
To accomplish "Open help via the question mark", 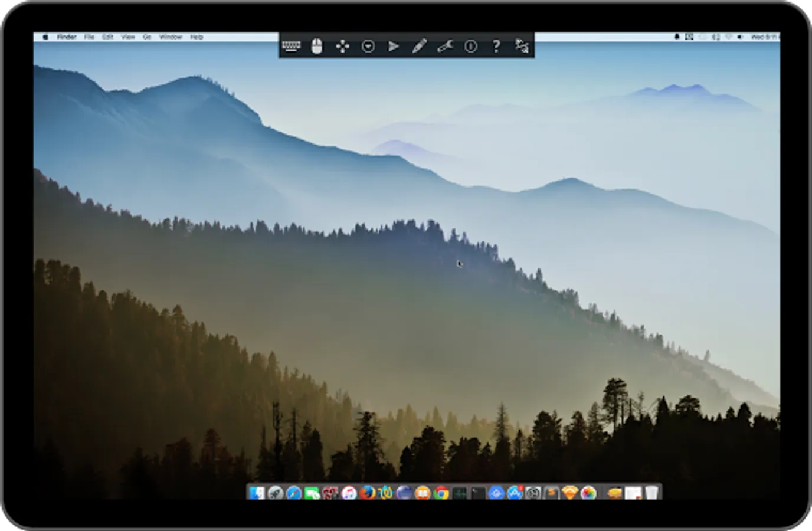I will click(496, 46).
